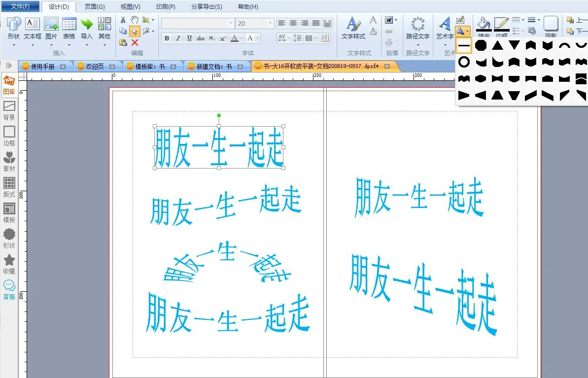588x378 pixels.
Task: Insert a 文本框 text box
Action: click(32, 28)
